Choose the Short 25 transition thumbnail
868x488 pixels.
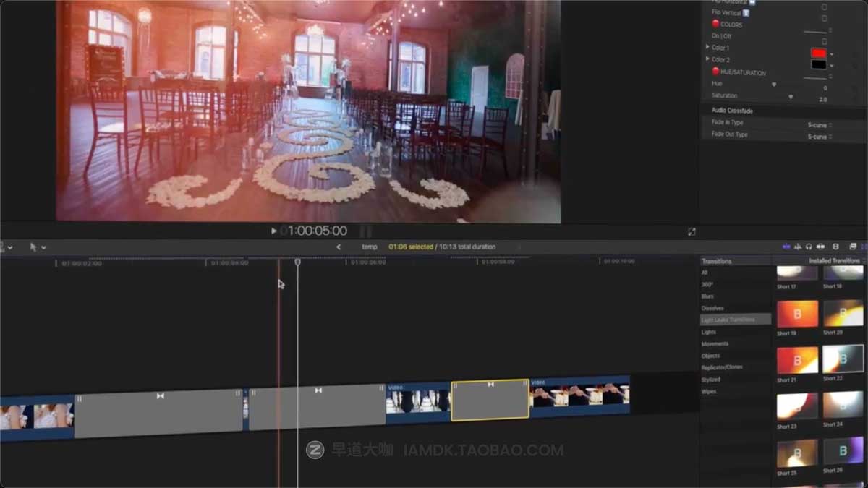click(797, 453)
